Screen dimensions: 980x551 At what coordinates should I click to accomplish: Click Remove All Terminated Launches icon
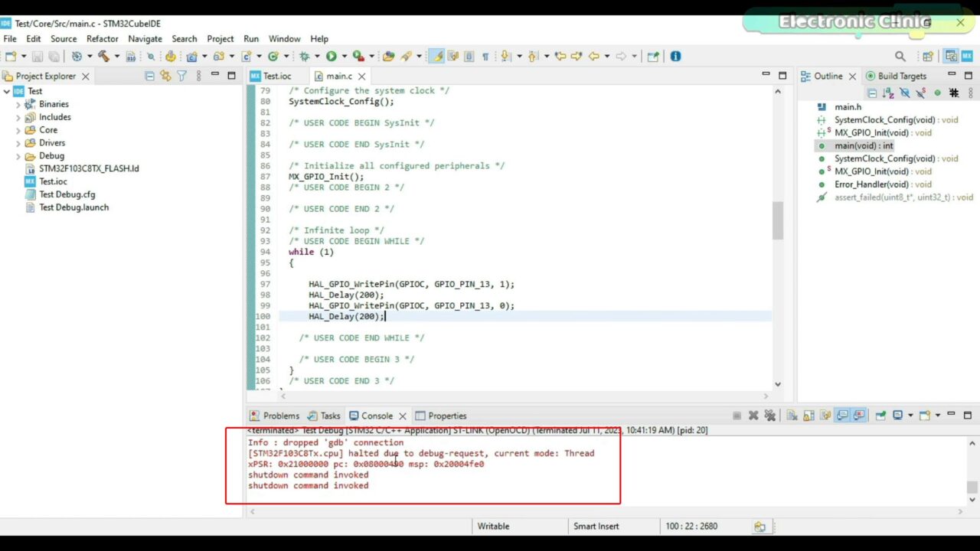(x=769, y=416)
